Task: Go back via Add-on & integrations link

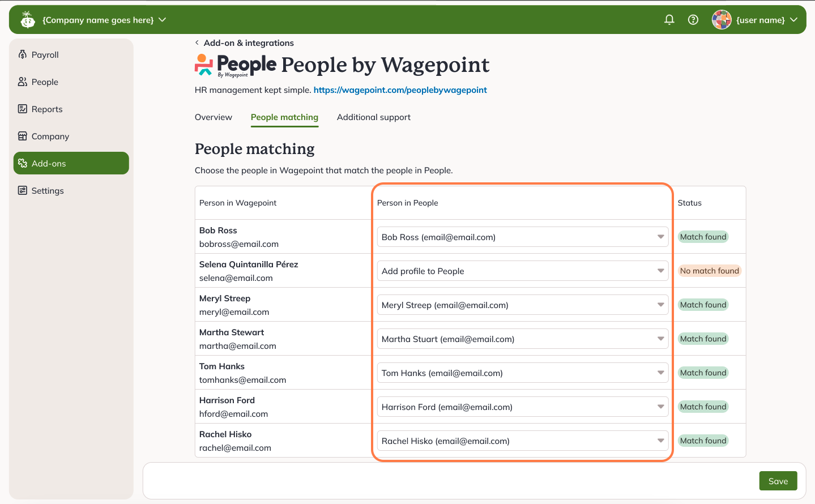Action: click(249, 43)
